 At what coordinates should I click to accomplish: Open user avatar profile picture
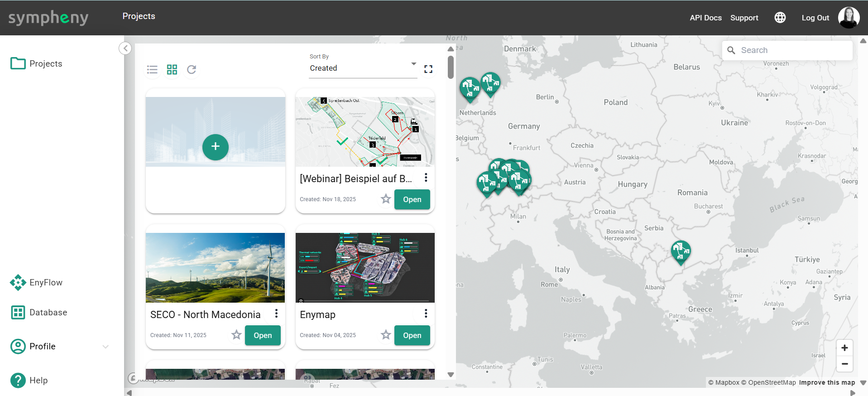[x=849, y=18]
